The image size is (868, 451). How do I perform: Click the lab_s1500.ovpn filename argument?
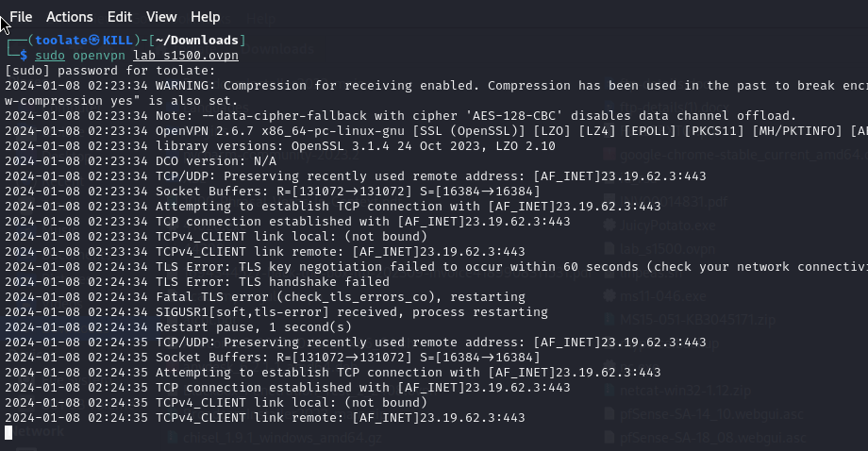coord(186,56)
